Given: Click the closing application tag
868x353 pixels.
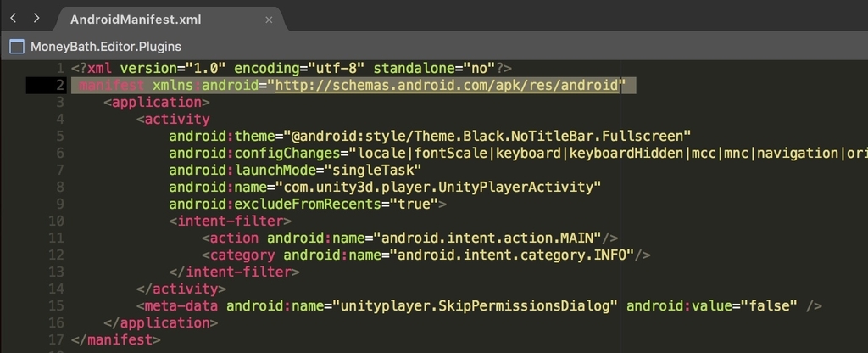Looking at the screenshot, I should click(160, 322).
